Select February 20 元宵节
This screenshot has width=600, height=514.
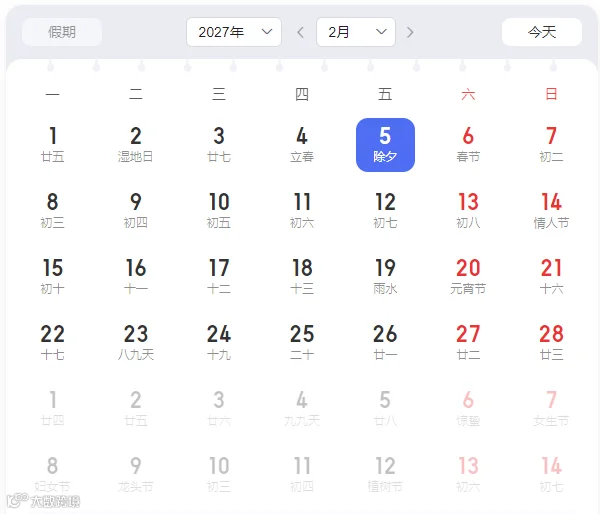468,277
